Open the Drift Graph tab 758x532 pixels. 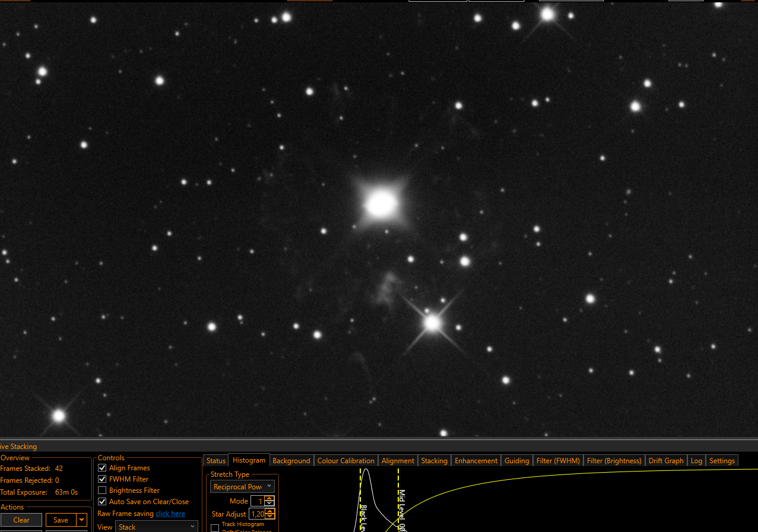(666, 461)
